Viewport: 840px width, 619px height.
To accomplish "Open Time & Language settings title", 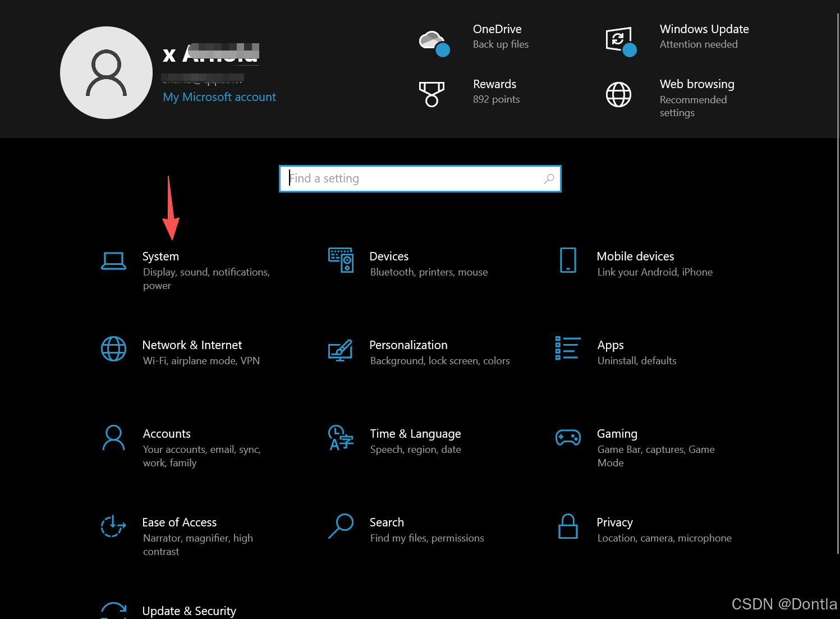I will click(415, 434).
